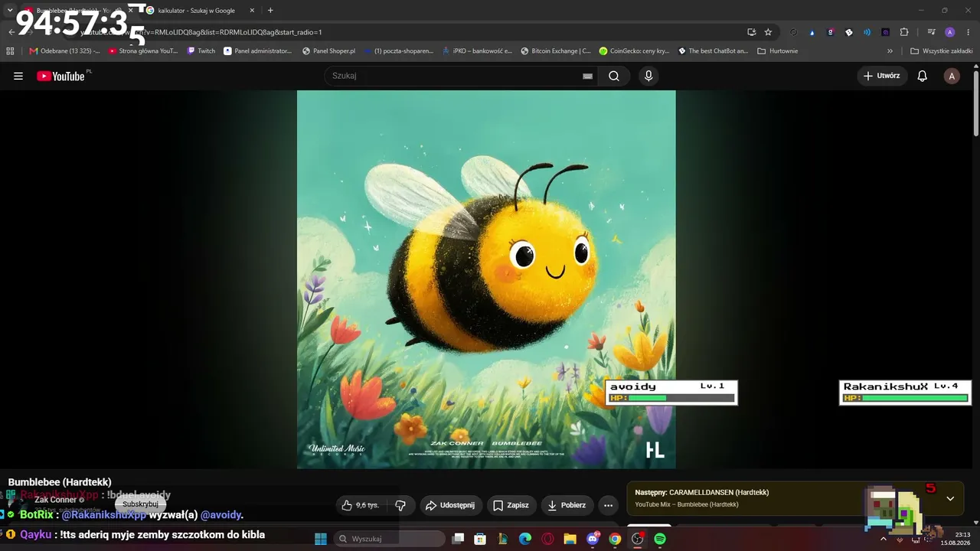Show hidden bookmarks with the double chevron
Screen dimensions: 980x551
(890, 51)
